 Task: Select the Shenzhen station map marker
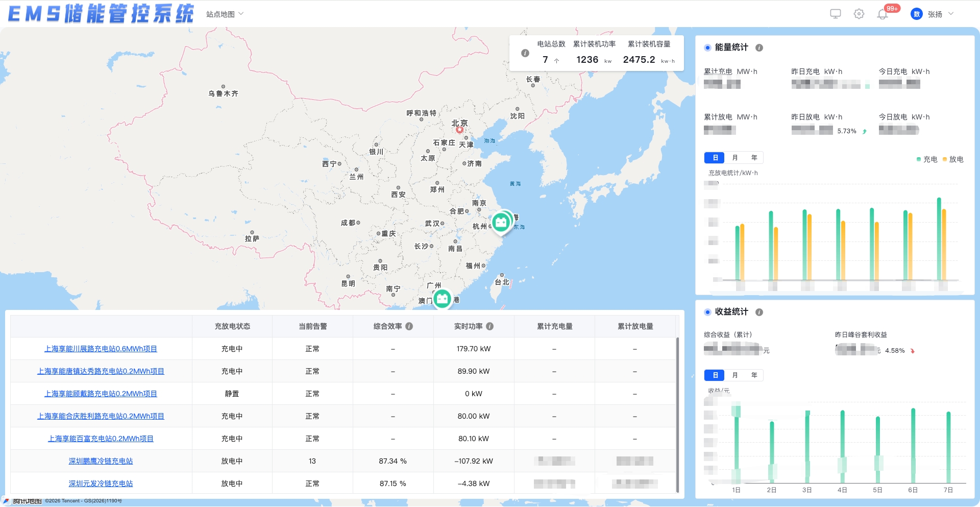pyautogui.click(x=442, y=298)
